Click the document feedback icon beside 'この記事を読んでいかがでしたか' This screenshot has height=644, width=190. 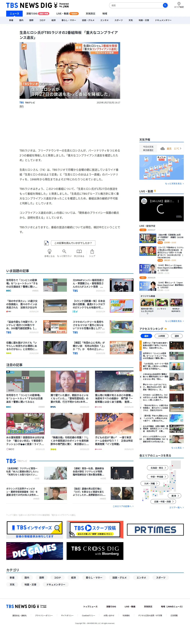pos(46,243)
